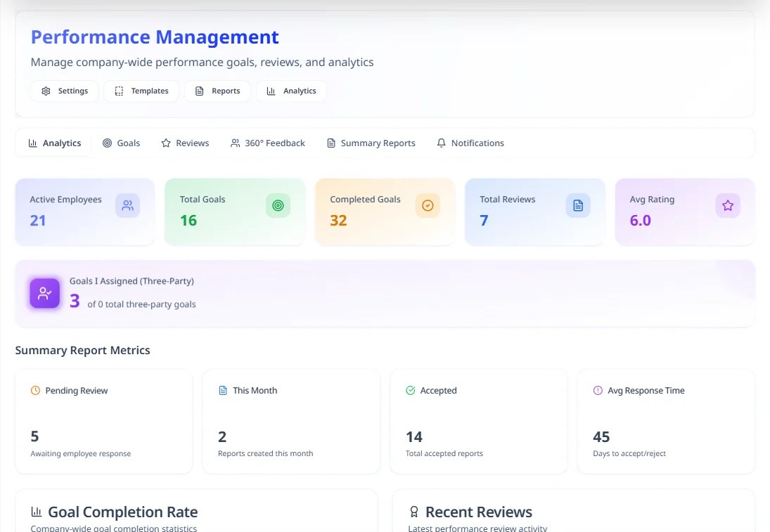Click the Recent Reviews award icon
Screen dimensions: 770x532
point(414,512)
